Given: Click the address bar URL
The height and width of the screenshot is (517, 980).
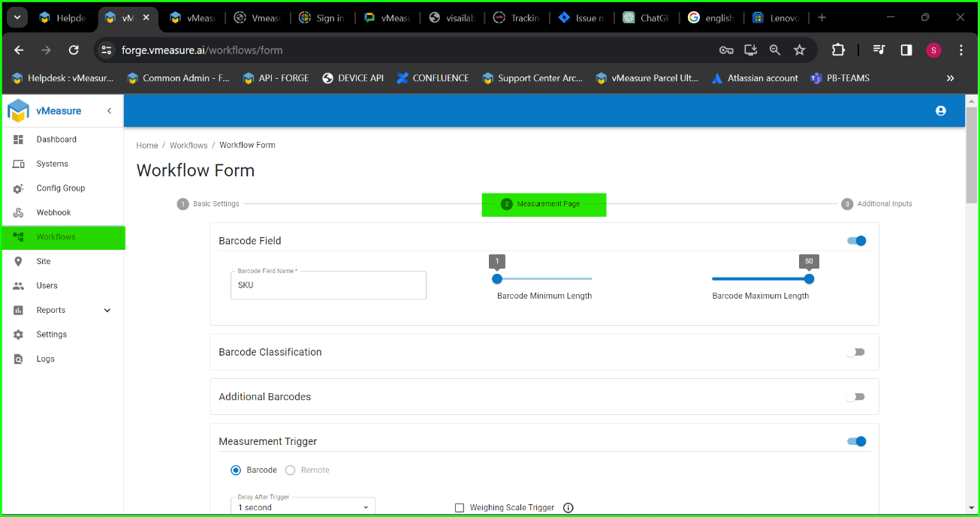Looking at the screenshot, I should [202, 50].
